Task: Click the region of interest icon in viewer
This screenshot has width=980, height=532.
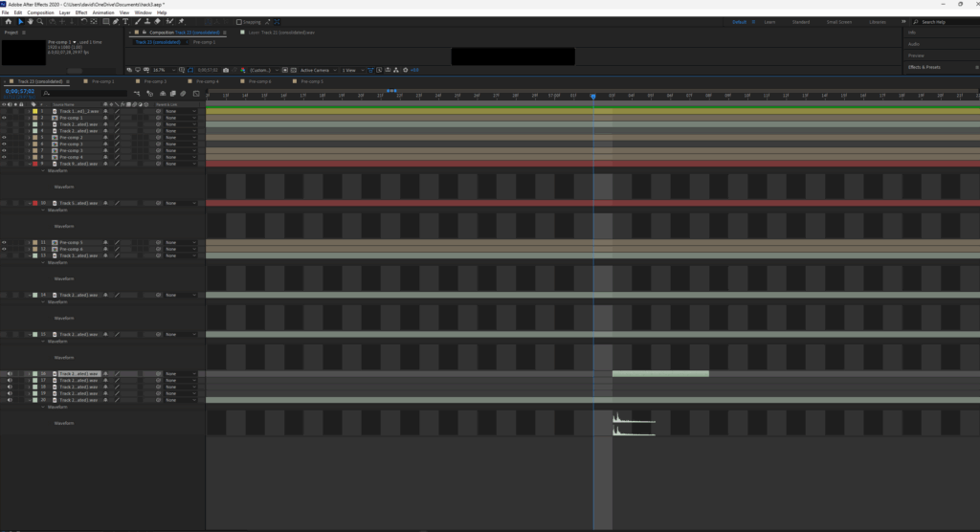Action: [x=285, y=70]
